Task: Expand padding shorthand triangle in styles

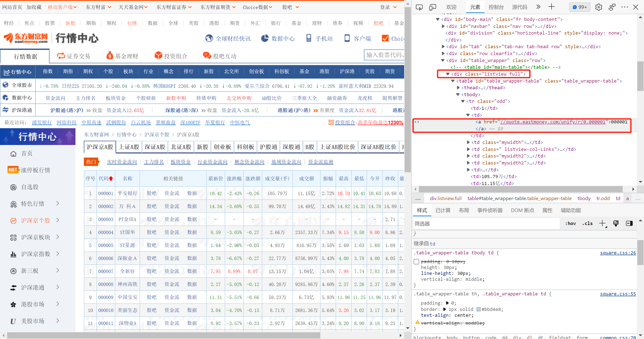Action: point(448,303)
